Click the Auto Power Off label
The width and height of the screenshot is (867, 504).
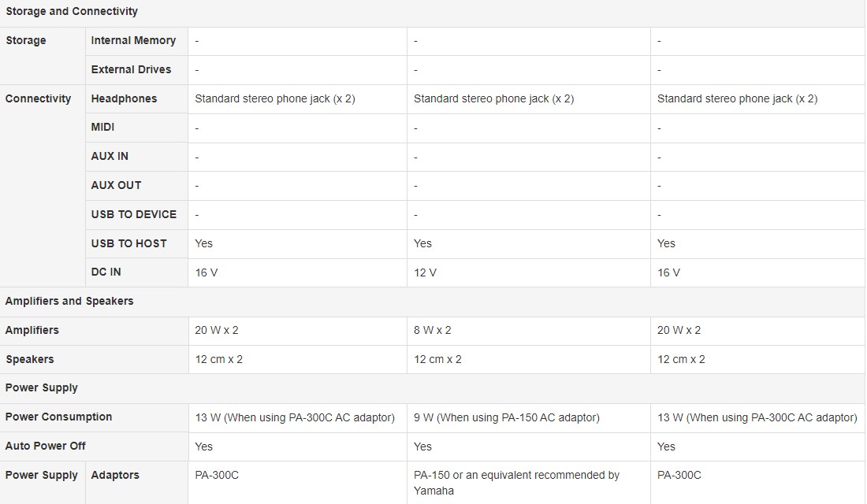coord(46,446)
